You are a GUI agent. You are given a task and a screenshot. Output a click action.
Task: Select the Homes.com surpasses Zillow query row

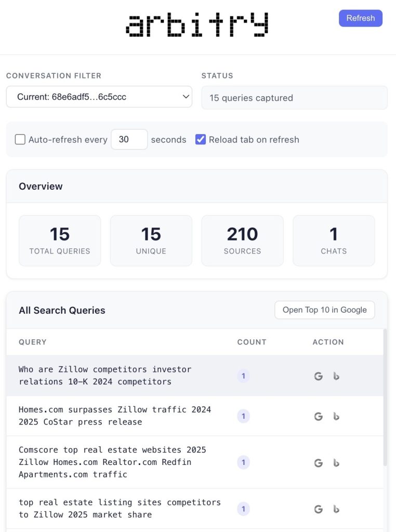(x=114, y=416)
